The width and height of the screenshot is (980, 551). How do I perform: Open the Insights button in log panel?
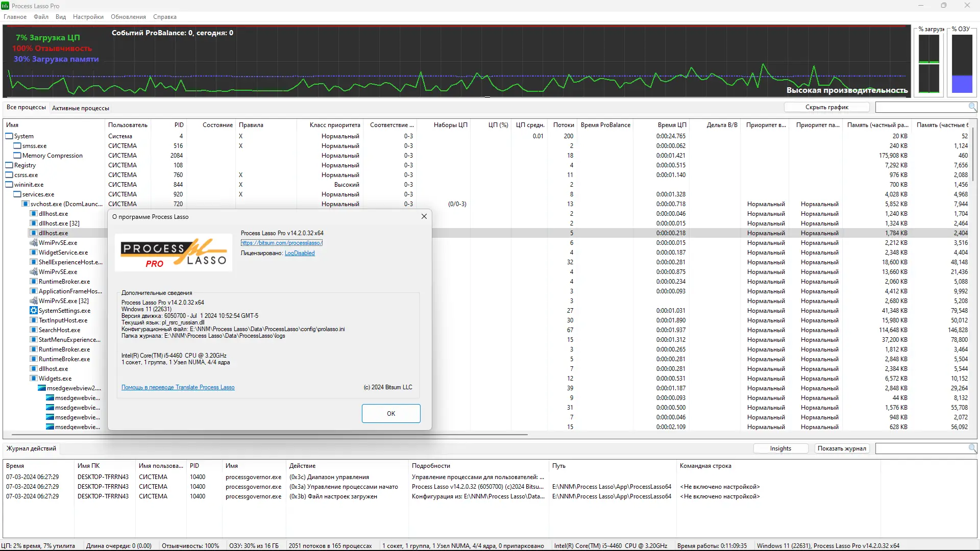point(780,448)
